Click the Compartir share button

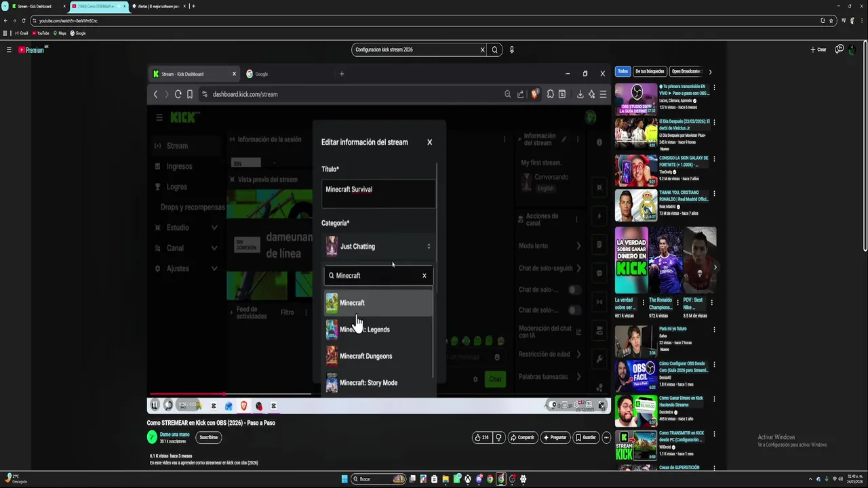click(x=522, y=437)
